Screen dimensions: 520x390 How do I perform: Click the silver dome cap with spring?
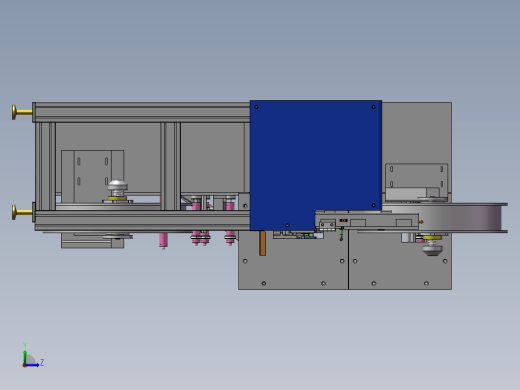pyautogui.click(x=117, y=189)
